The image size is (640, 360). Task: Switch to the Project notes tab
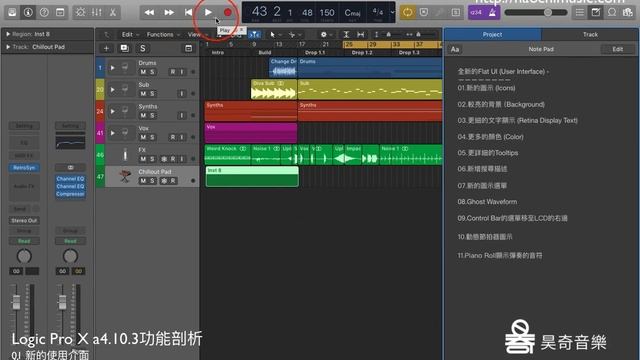click(492, 35)
